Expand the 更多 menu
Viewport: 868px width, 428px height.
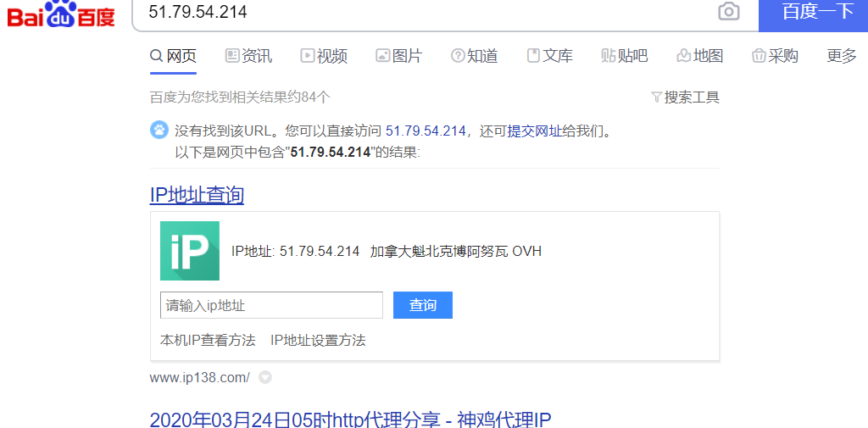pos(842,55)
